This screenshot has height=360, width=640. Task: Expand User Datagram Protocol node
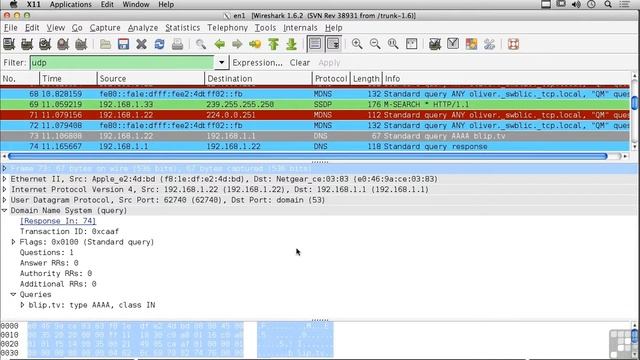point(4,200)
